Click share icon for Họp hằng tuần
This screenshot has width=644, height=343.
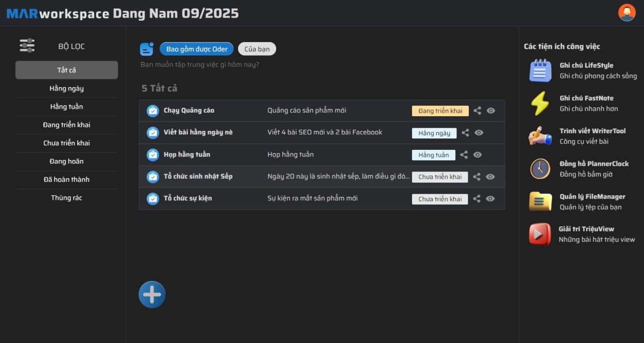[x=464, y=155]
